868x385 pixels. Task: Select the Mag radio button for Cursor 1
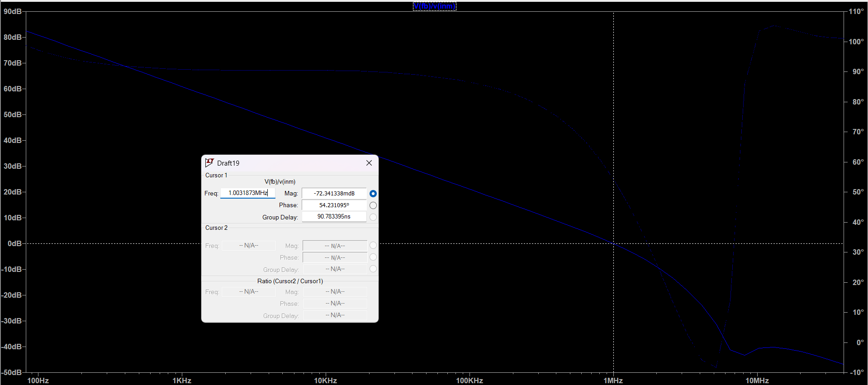tap(373, 194)
